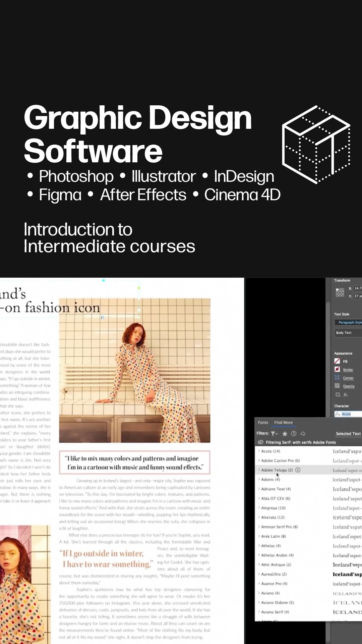
Task: Open the fx effects menu icon
Action: point(346,395)
